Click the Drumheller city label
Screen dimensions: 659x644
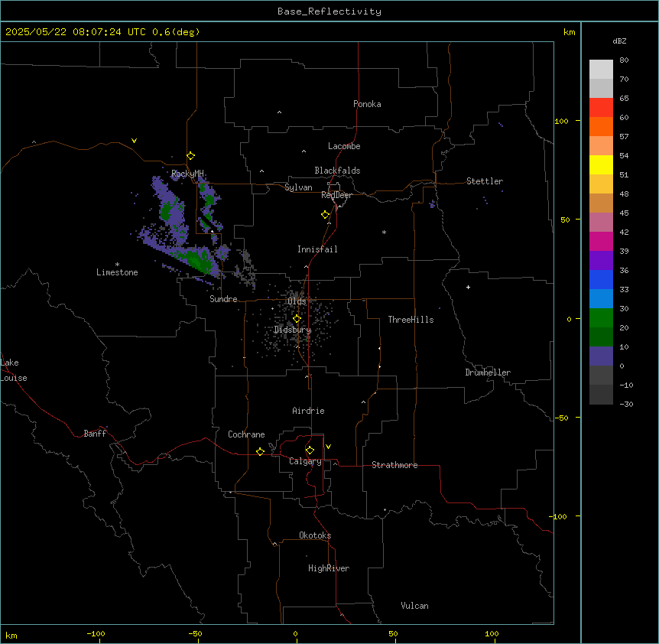coord(488,372)
